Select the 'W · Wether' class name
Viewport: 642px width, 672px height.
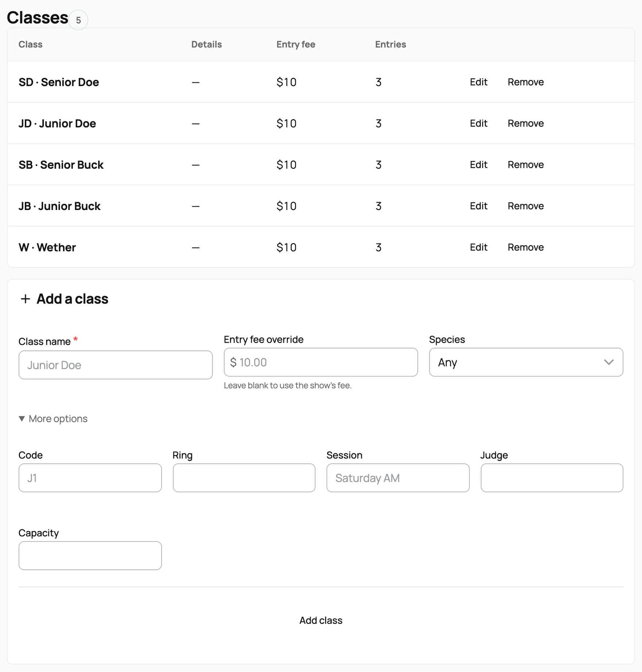[47, 247]
